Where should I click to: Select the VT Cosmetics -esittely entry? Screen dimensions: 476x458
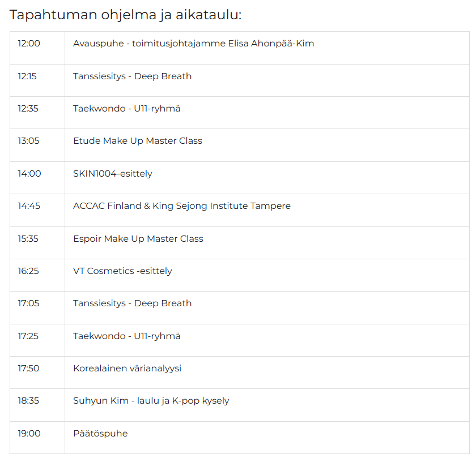click(x=122, y=271)
